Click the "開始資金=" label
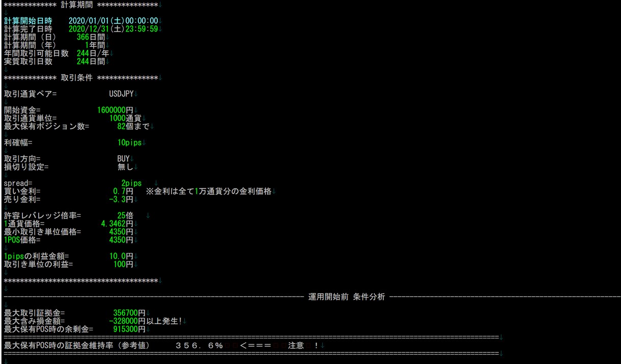 pos(22,110)
